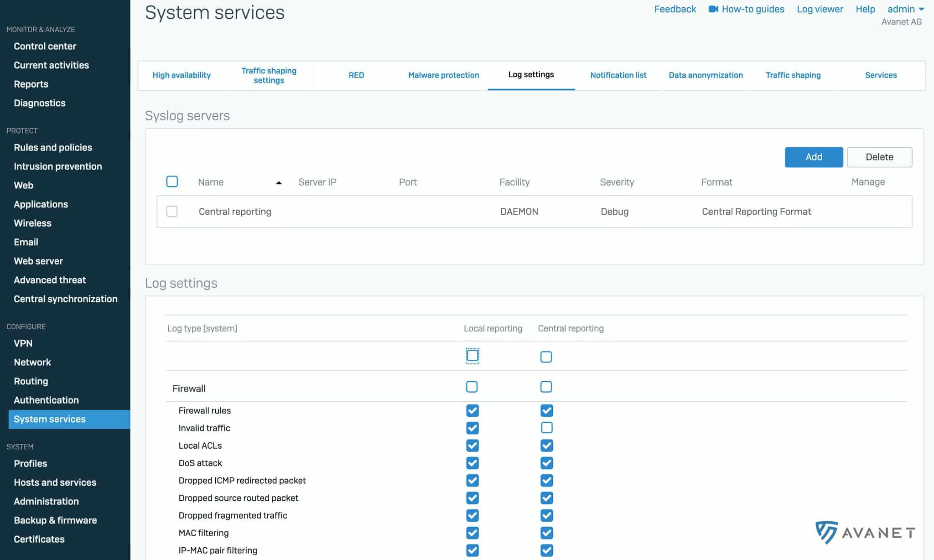Check the all Local reporting header checkbox
The height and width of the screenshot is (560, 934).
tap(472, 356)
